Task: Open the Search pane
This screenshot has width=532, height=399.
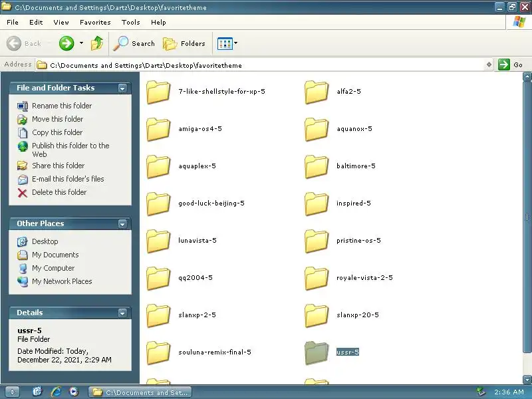Action: tap(134, 43)
